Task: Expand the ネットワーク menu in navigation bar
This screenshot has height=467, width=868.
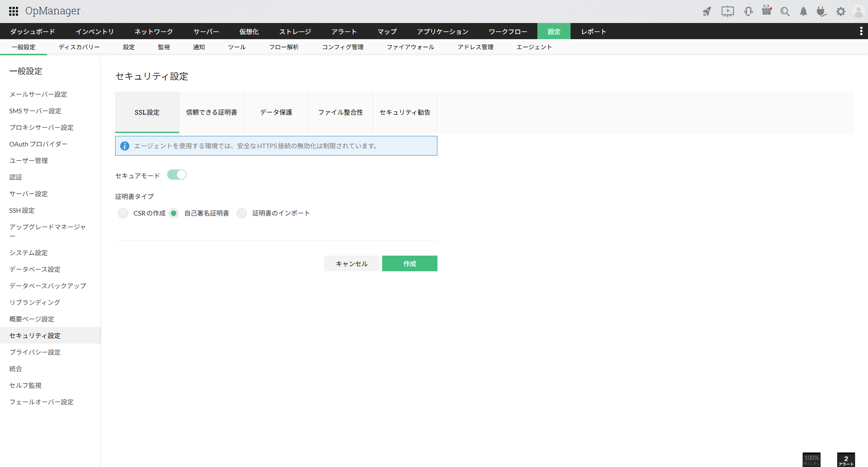Action: click(153, 31)
